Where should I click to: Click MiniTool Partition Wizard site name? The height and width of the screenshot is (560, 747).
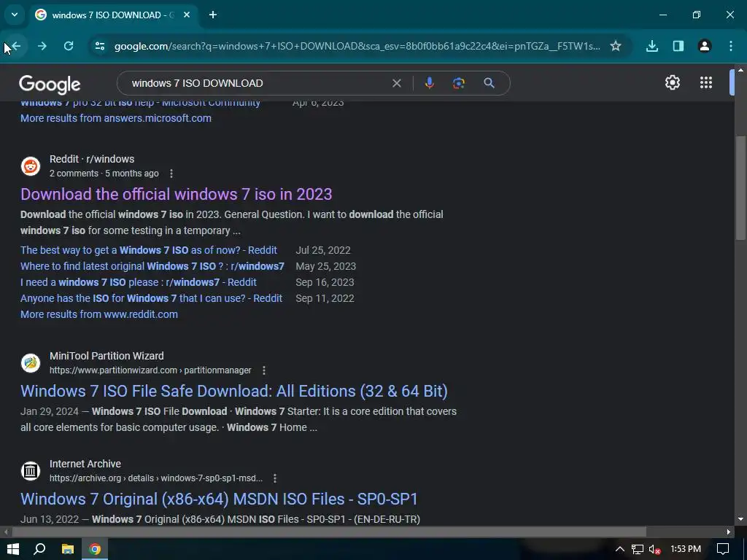tap(107, 356)
